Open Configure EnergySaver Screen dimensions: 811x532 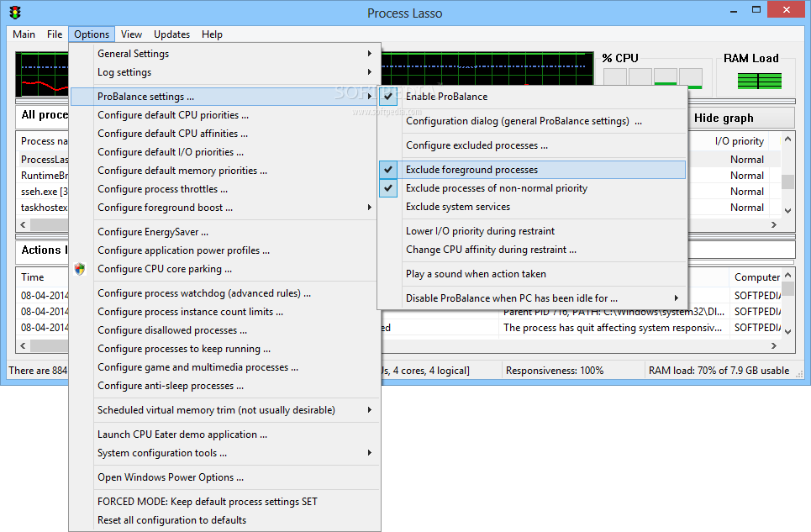point(225,232)
